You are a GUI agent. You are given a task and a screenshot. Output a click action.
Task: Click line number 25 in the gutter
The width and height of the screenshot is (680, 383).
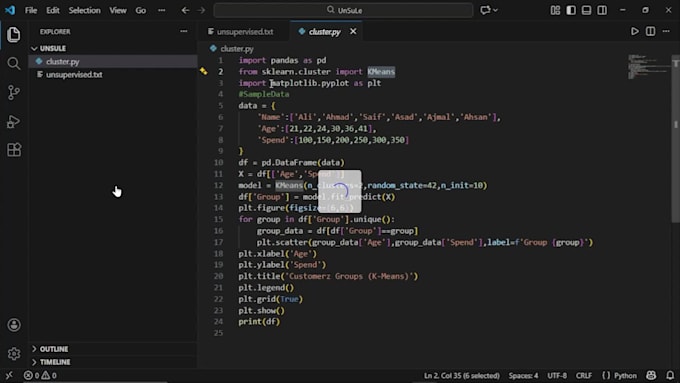(218, 333)
